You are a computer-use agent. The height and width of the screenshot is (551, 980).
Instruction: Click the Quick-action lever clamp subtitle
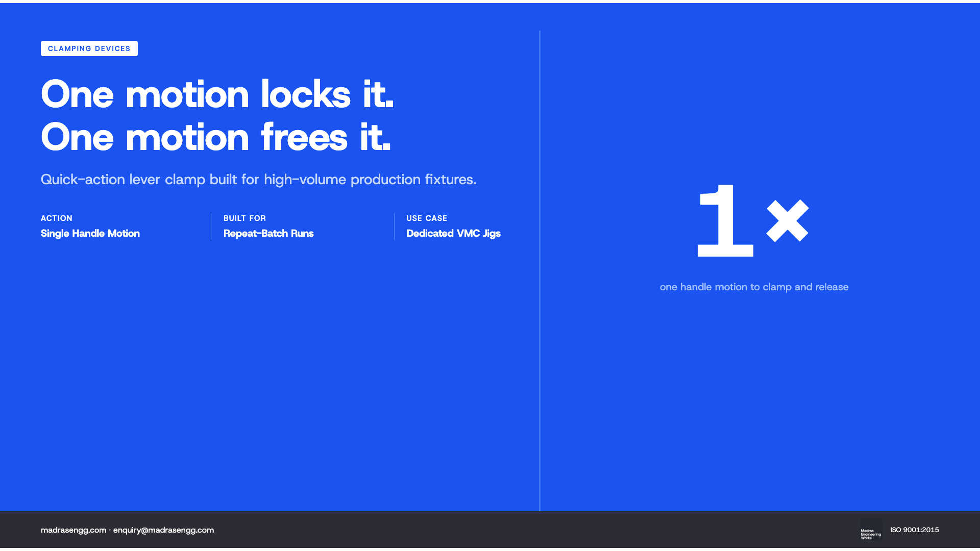click(258, 180)
